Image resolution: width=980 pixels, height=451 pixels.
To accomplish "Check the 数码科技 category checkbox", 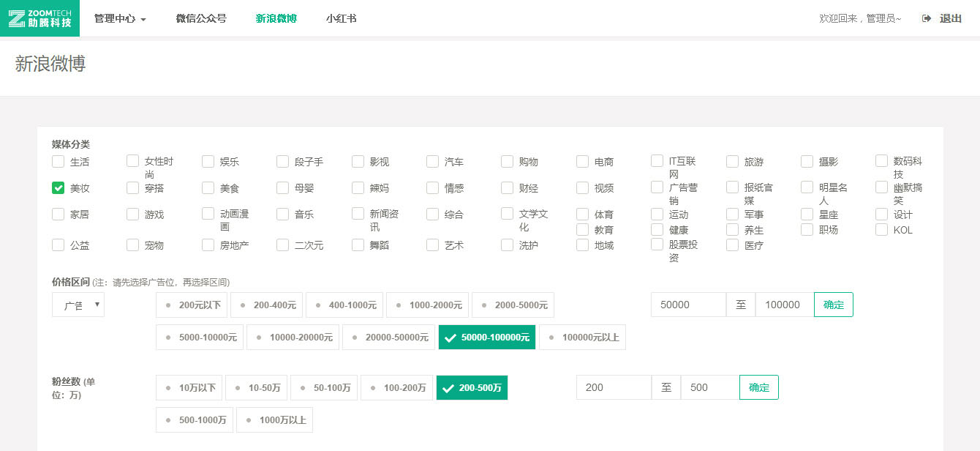I will pos(881,161).
